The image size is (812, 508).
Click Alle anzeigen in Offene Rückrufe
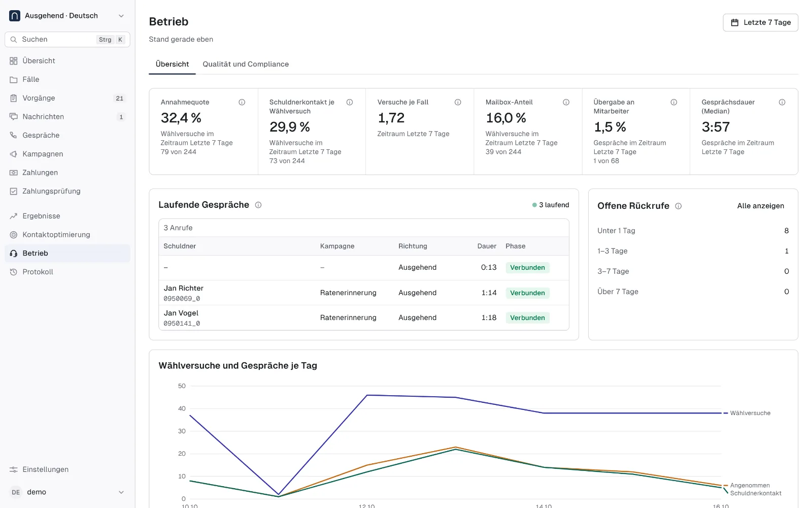coord(760,206)
